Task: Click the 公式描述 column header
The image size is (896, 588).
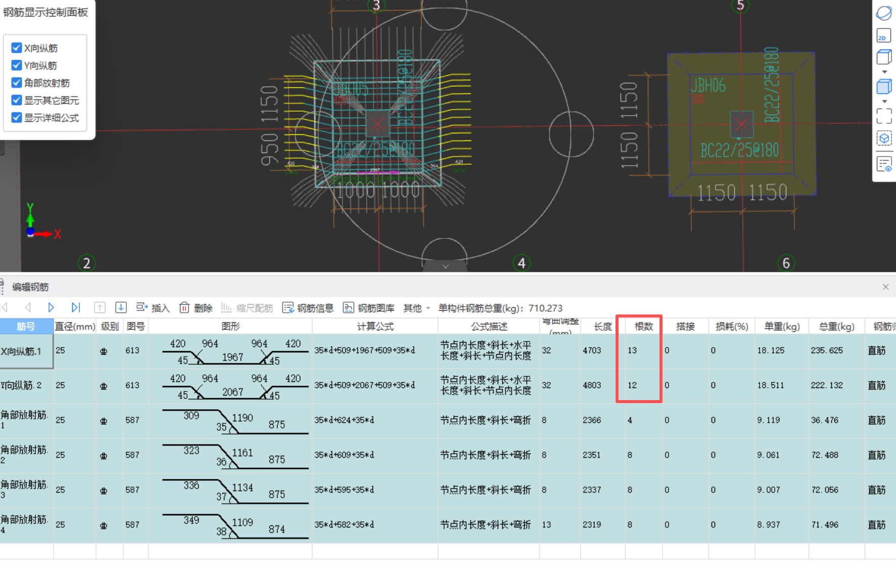Action: pyautogui.click(x=489, y=326)
